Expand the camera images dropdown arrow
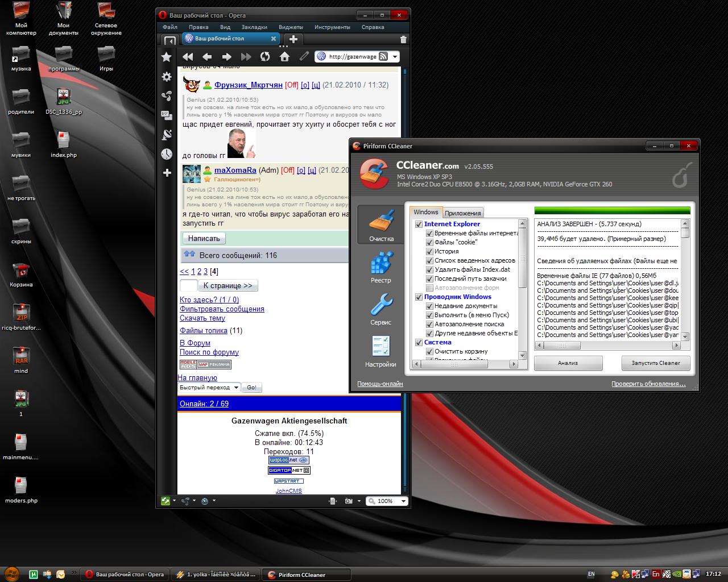728x582 pixels. tap(358, 501)
